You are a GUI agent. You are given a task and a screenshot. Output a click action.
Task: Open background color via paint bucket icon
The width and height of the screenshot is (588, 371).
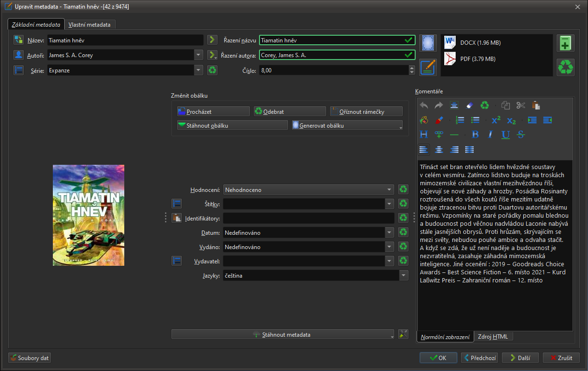tap(424, 120)
